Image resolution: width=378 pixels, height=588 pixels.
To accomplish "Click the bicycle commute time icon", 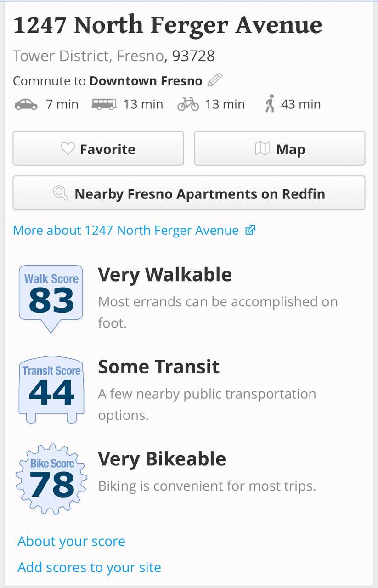I will (x=188, y=104).
